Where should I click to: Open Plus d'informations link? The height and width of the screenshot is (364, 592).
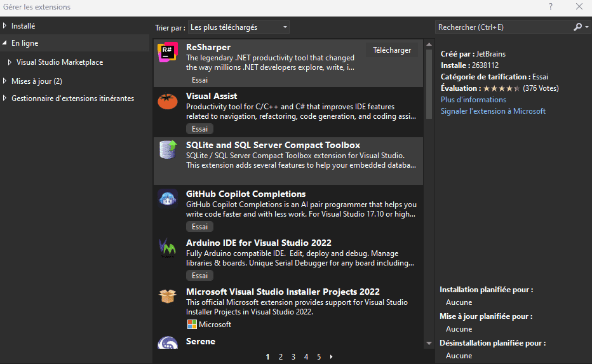pyautogui.click(x=473, y=100)
